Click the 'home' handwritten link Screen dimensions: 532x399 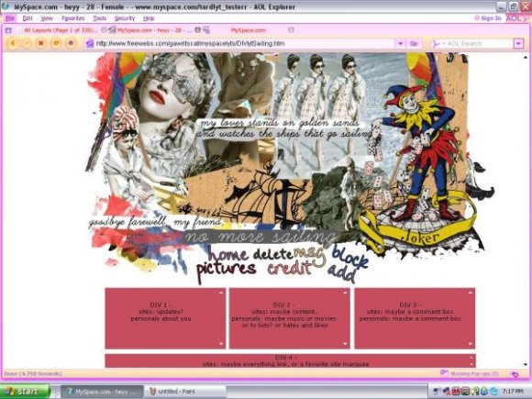pyautogui.click(x=227, y=254)
